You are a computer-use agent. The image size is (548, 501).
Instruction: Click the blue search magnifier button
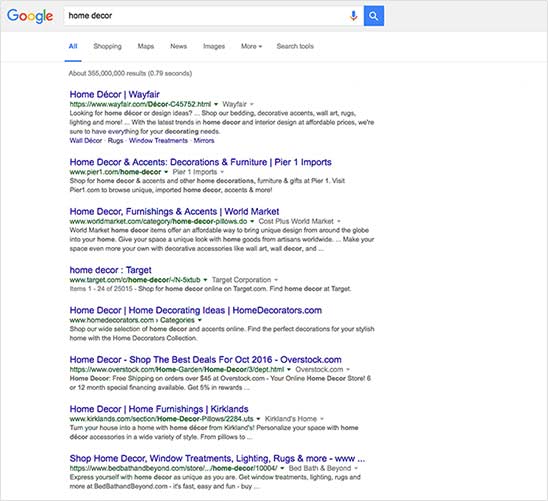click(374, 16)
